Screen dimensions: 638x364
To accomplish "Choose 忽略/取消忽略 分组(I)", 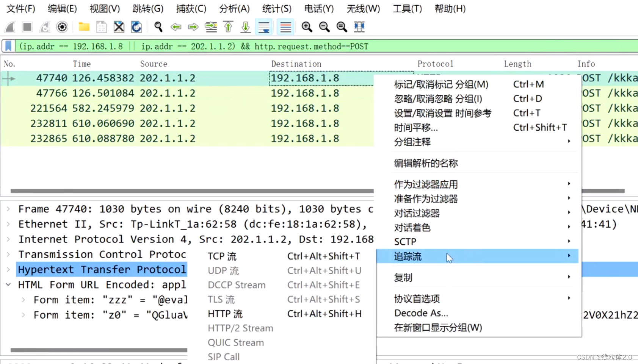I will tap(478, 99).
